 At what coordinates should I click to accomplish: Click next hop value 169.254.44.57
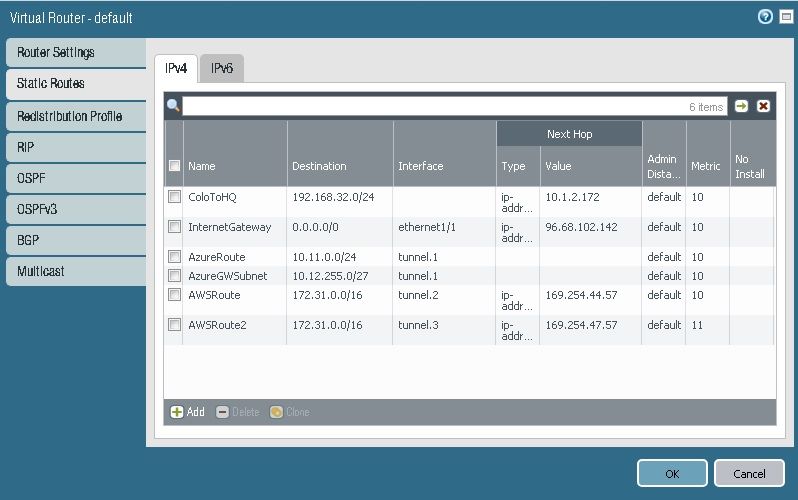(x=581, y=295)
